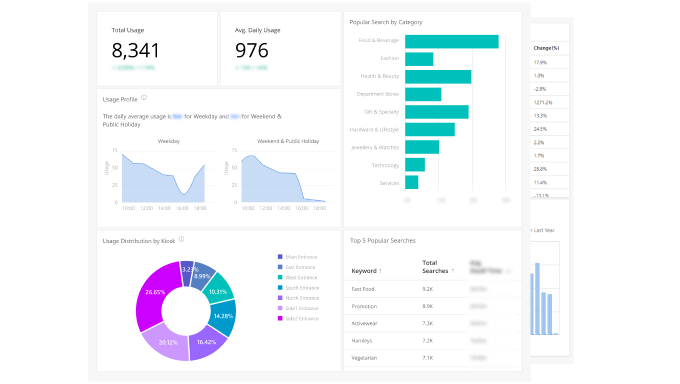Open the Usage Profile info icon
The image size is (680, 384).
tap(144, 98)
